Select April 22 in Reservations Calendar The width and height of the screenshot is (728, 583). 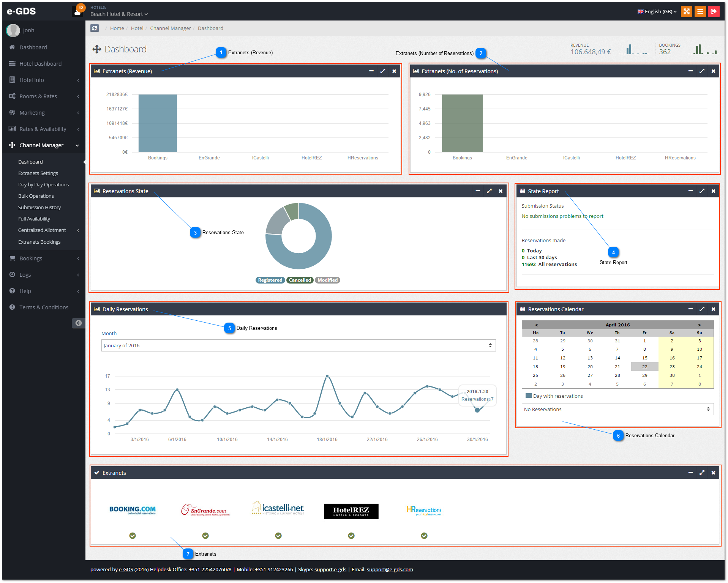click(645, 367)
